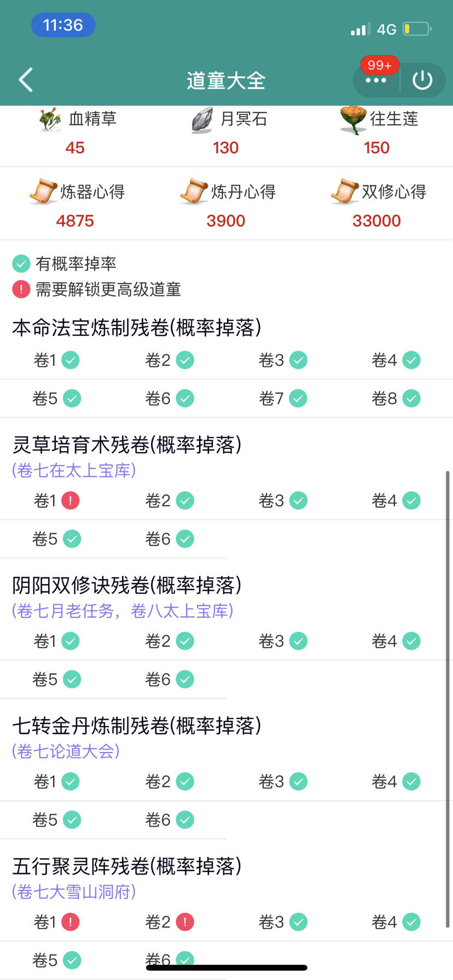Tap the 卷七论道大会 hint link
Viewport: 453px width, 980px height.
point(66,751)
